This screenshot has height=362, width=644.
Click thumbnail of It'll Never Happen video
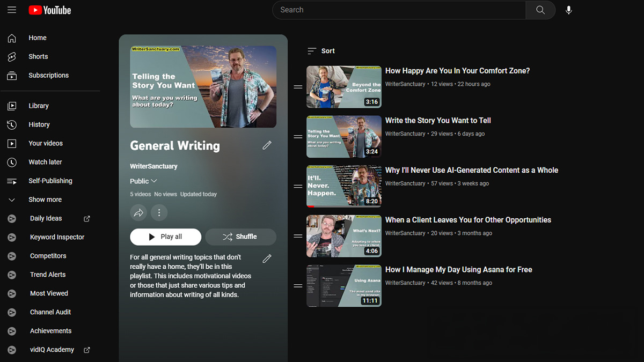(x=344, y=187)
